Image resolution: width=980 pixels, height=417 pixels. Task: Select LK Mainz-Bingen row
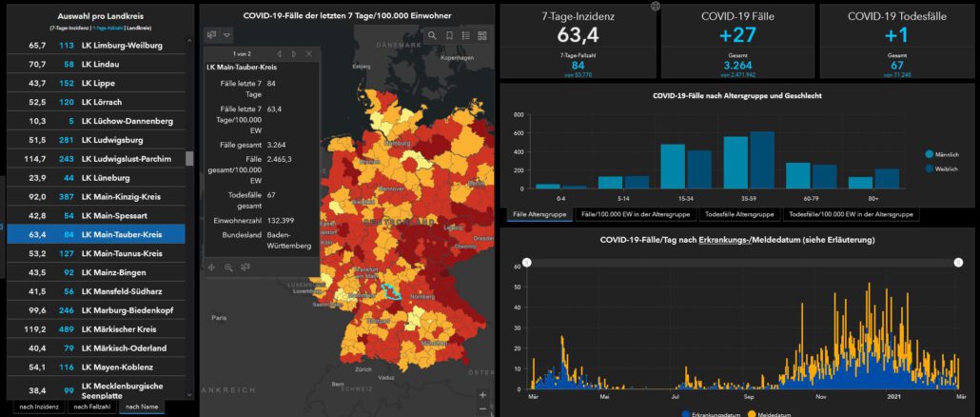(96, 272)
